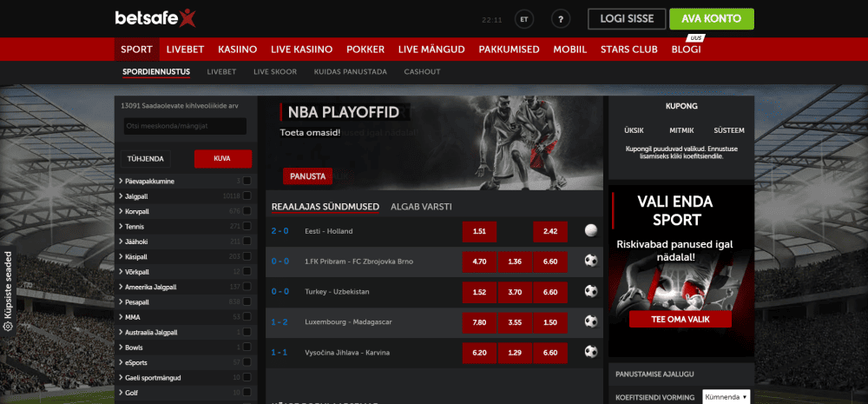Open Küpsiste seaded gear icon
This screenshot has height=404, width=868.
(8, 327)
